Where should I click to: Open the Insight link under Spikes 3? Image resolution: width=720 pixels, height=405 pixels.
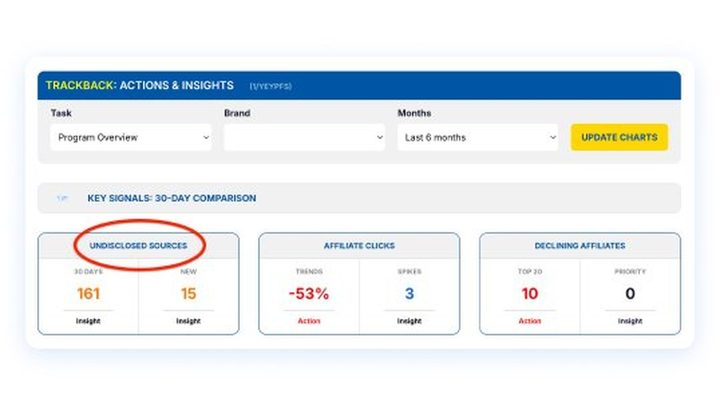coord(409,321)
